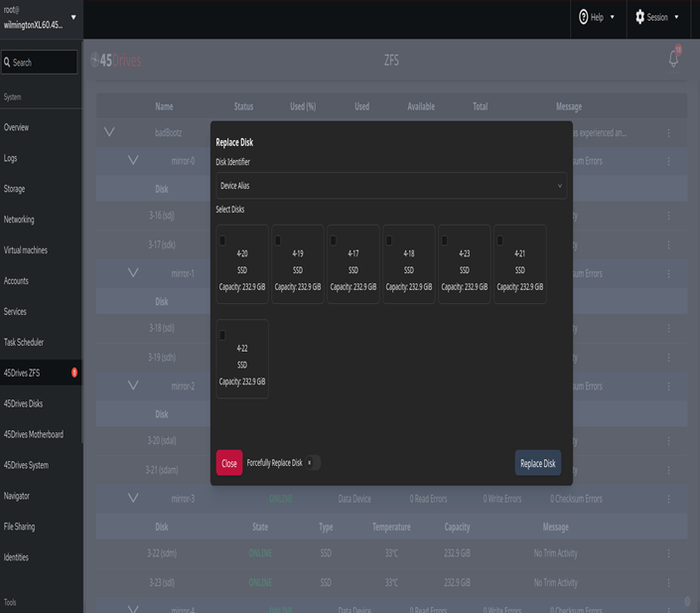The width and height of the screenshot is (700, 613).
Task: Open the three-dot menu for disk 3-23
Action: pos(668,582)
